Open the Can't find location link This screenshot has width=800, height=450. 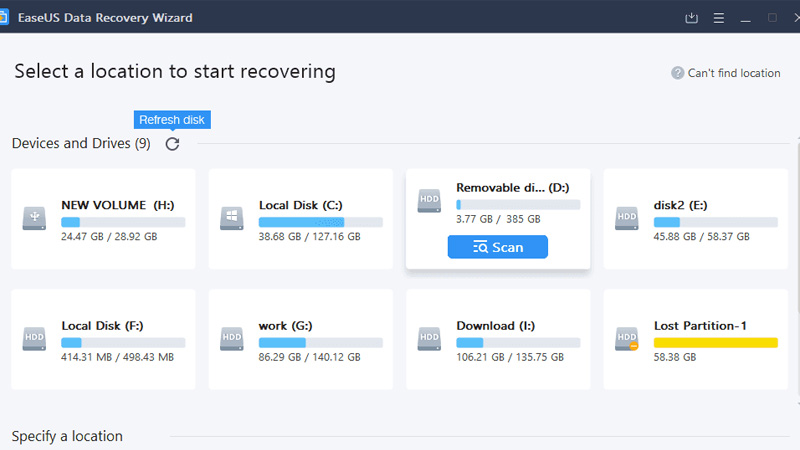point(734,73)
